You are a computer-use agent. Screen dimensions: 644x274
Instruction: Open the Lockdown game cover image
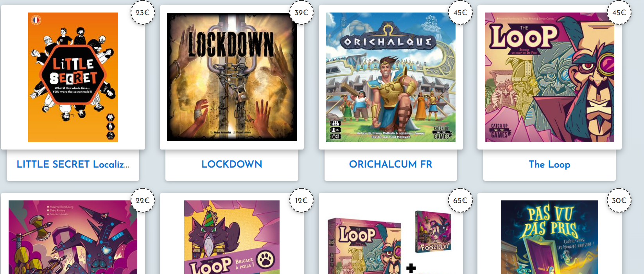[232, 77]
